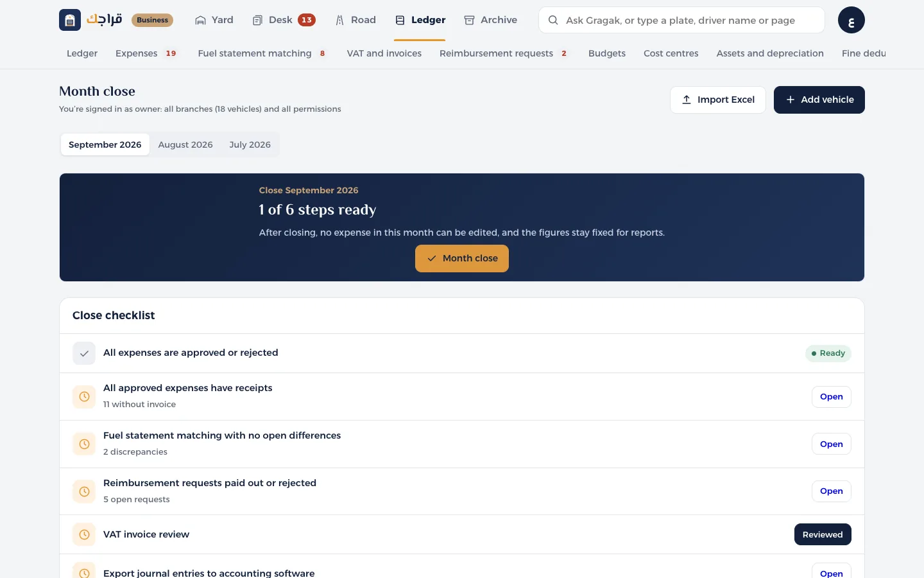Focus the Ask Gragak search field
The image size is (924, 578).
point(681,20)
